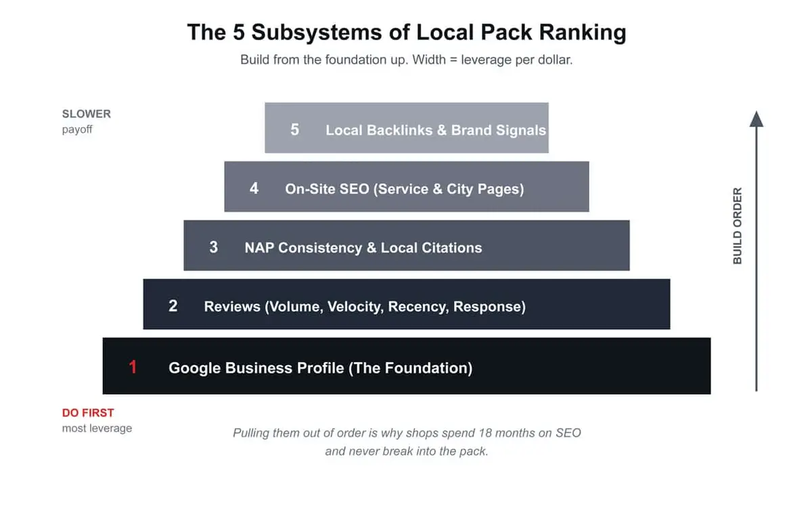This screenshot has height=508, width=812.
Task: Click the vertical 'BUILD ORDER' label
Action: [x=738, y=226]
